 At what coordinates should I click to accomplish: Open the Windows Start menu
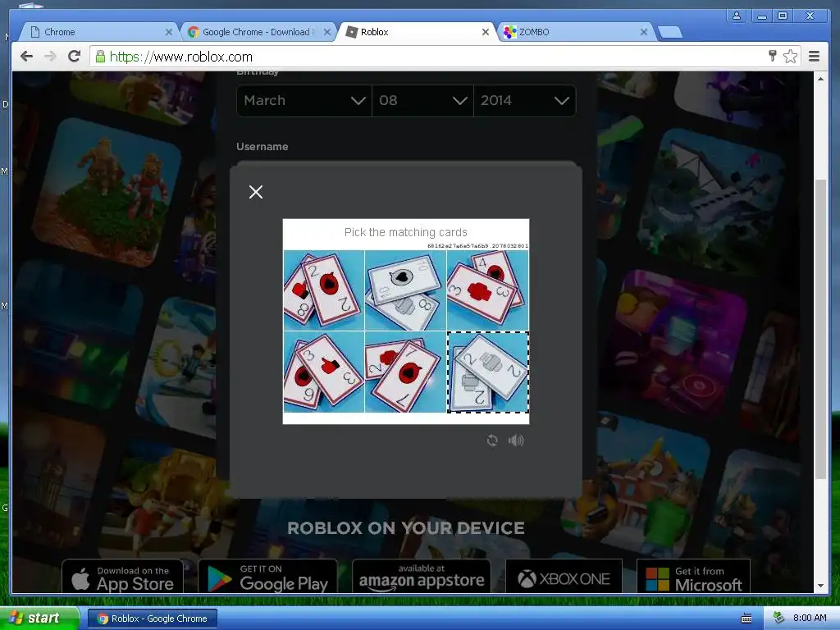point(39,618)
